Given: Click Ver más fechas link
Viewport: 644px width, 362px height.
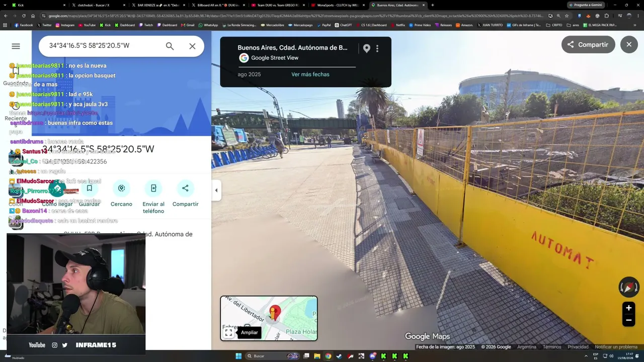Looking at the screenshot, I should (x=310, y=74).
